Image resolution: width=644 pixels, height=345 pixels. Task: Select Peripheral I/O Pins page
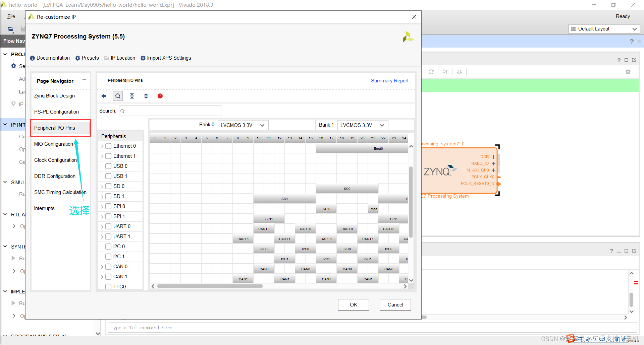(61, 128)
